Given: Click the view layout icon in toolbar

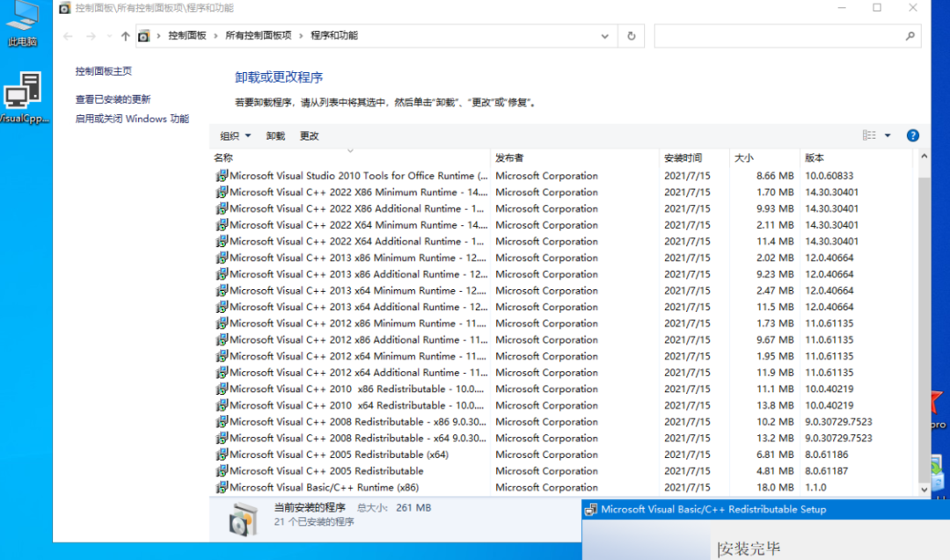Looking at the screenshot, I should point(869,135).
